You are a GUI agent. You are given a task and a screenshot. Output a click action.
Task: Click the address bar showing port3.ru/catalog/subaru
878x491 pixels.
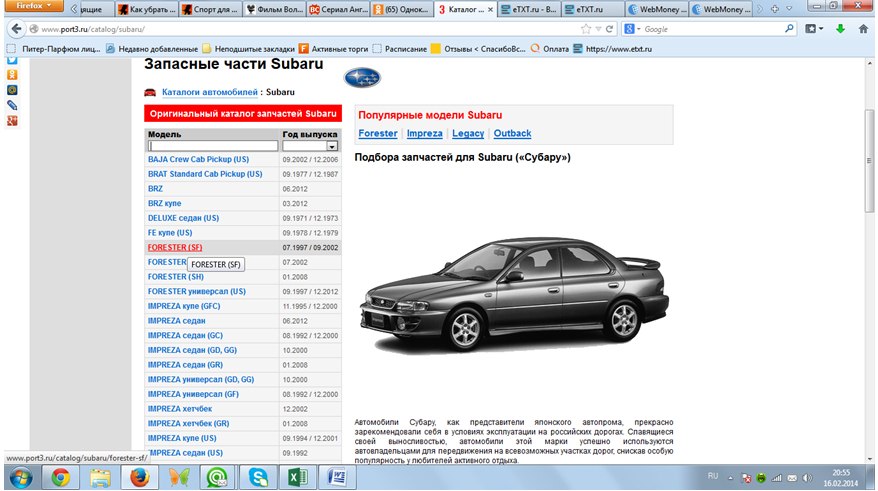(302, 29)
